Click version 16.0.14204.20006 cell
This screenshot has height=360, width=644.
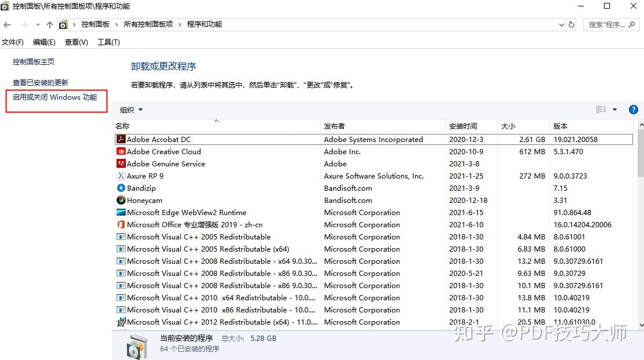[583, 224]
